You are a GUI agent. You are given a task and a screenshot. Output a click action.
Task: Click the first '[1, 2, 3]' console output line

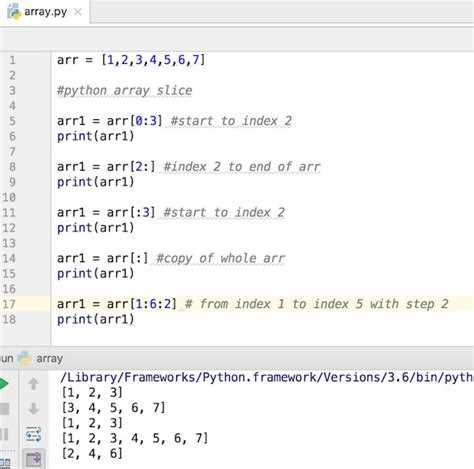point(92,393)
